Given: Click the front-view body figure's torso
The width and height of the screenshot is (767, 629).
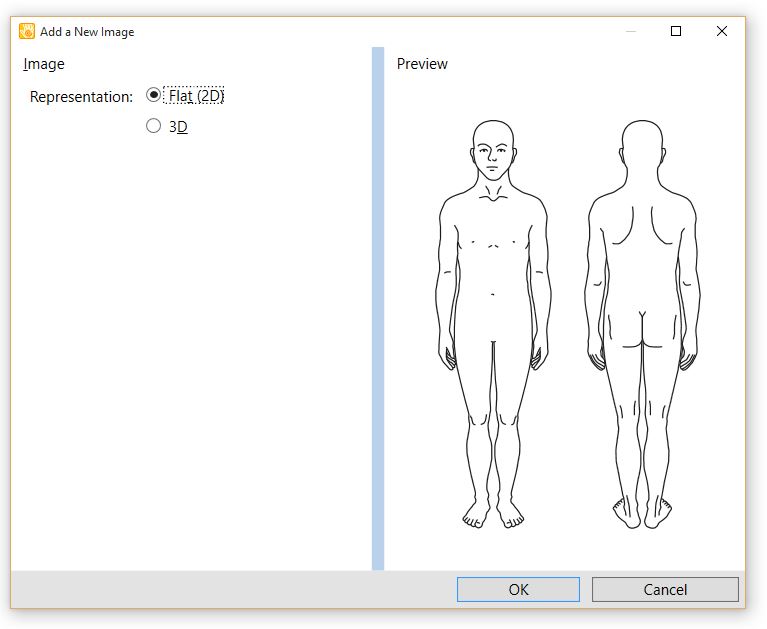Looking at the screenshot, I should tap(492, 250).
